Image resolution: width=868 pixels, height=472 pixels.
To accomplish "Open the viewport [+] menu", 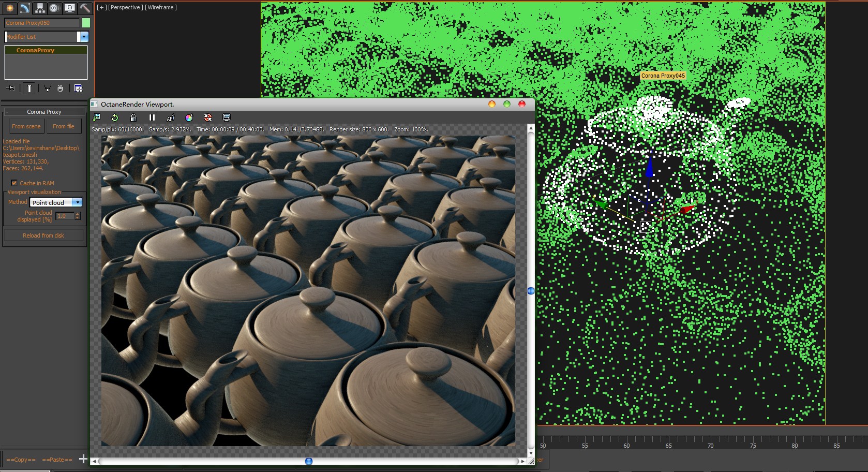I will (101, 7).
